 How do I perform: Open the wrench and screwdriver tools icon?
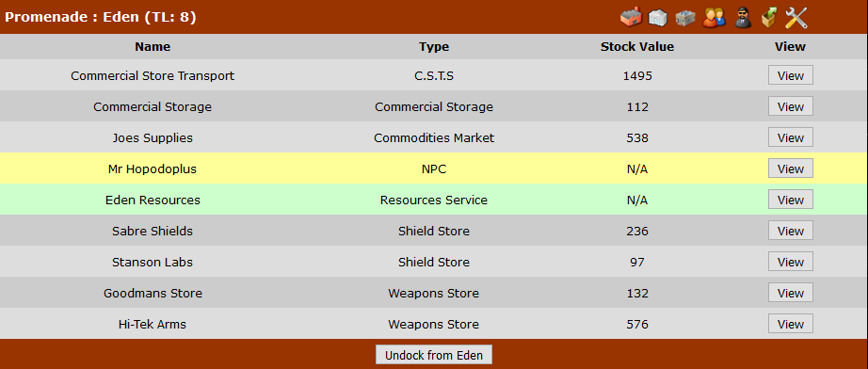pyautogui.click(x=796, y=18)
